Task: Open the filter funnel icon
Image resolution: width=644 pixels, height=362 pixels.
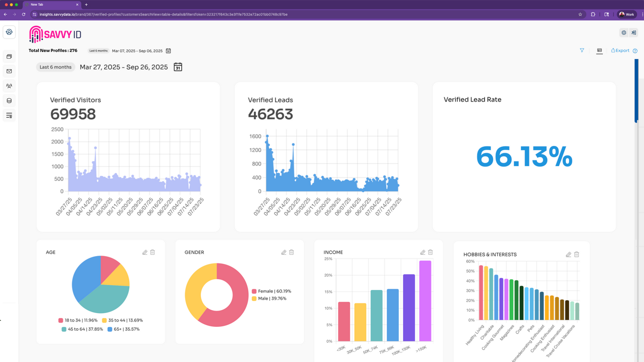Action: (582, 51)
